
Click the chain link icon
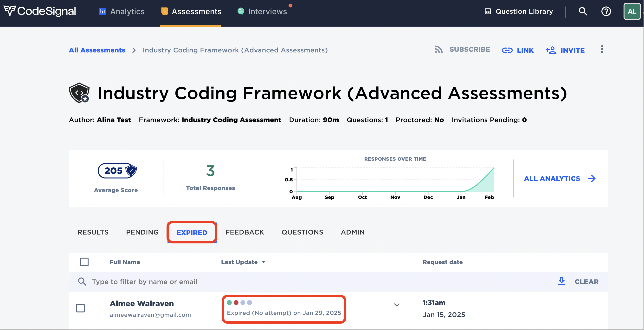tap(507, 51)
